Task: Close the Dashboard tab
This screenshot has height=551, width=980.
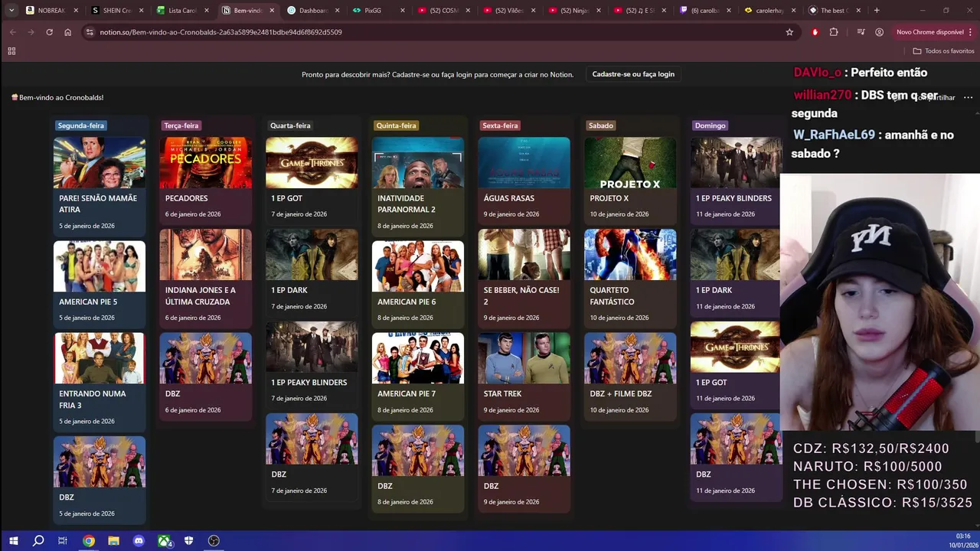Action: [x=337, y=11]
